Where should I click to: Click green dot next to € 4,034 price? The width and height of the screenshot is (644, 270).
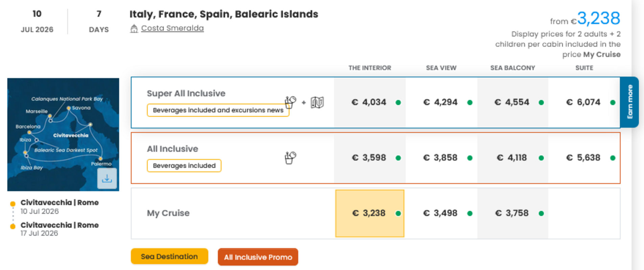[398, 103]
